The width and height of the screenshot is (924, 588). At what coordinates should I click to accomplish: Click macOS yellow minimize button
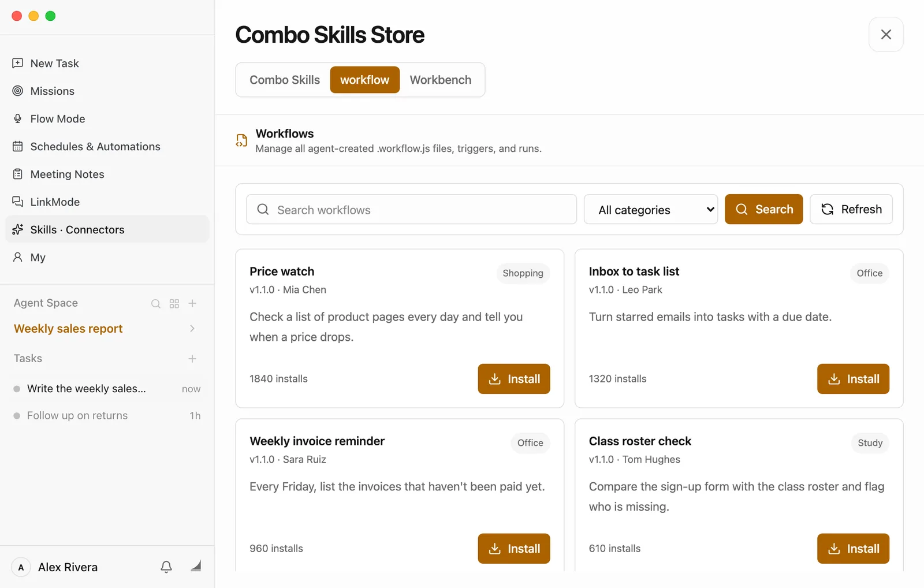click(x=33, y=16)
